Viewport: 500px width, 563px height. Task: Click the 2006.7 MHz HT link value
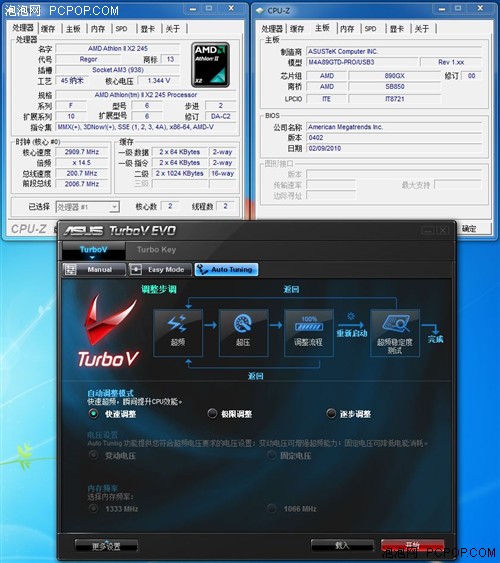(82, 184)
